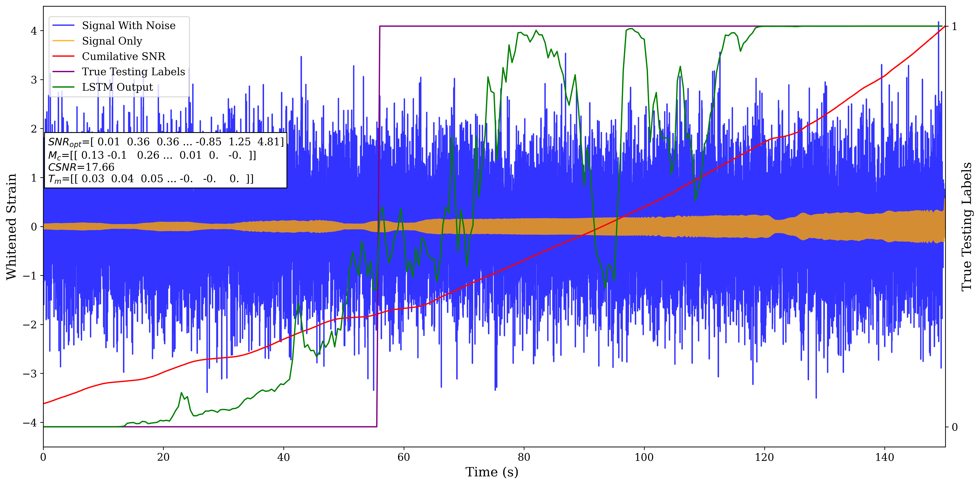Click the 'Signal With Noise' legend label
This screenshot has height=485, width=980.
(x=129, y=26)
